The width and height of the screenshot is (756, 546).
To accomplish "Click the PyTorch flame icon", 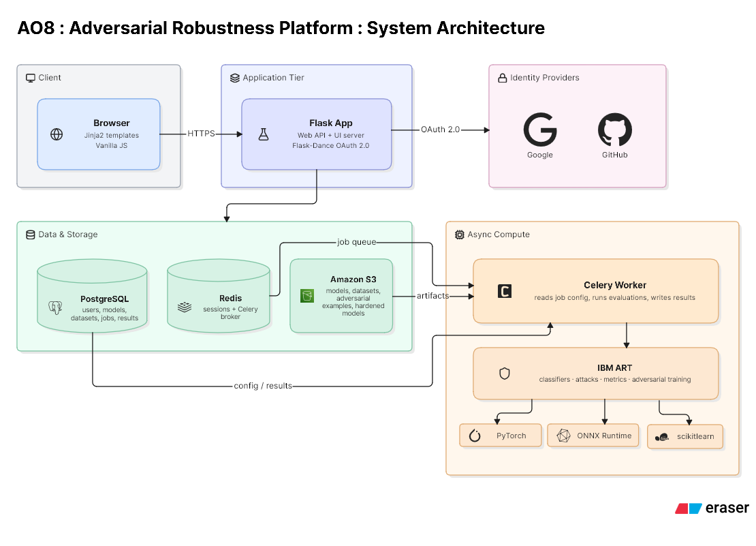I will point(475,436).
